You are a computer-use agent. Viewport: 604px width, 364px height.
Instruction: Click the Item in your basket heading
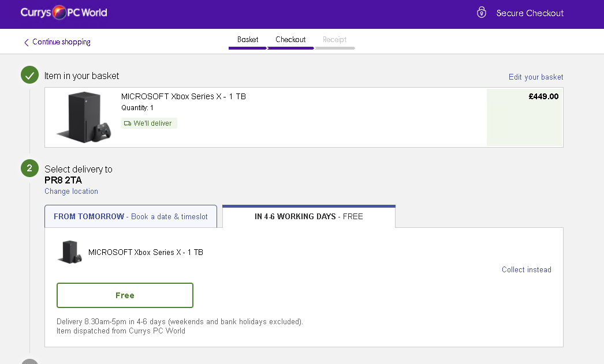pos(81,76)
